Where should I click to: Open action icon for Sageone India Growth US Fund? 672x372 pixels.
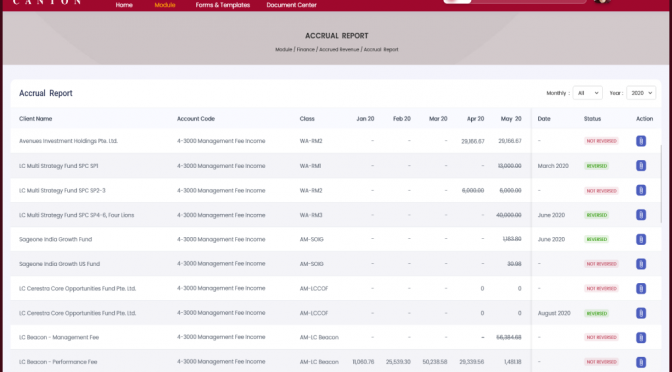pos(641,264)
